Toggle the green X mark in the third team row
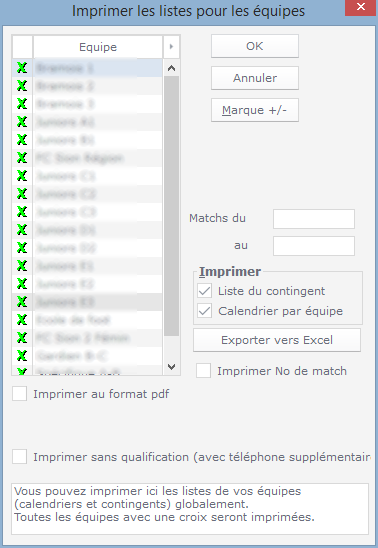Image resolution: width=378 pixels, height=548 pixels. pyautogui.click(x=22, y=104)
